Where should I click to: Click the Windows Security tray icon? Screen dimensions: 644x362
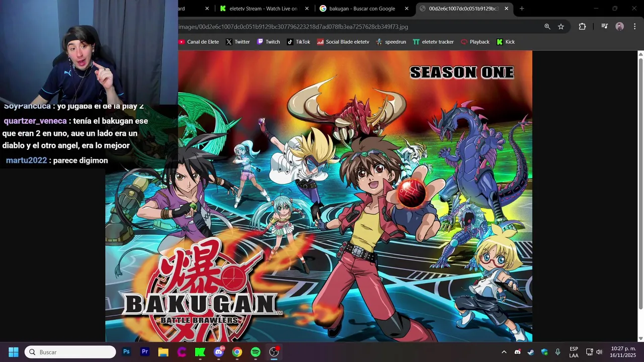pyautogui.click(x=544, y=352)
